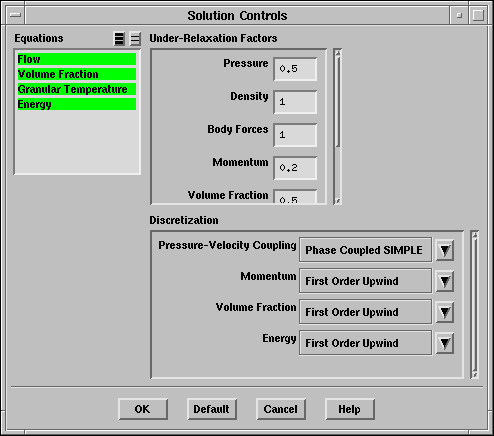Open Pressure-Velocity Coupling dropdown arrow
Viewport: 494px width, 436px height.
(x=445, y=250)
